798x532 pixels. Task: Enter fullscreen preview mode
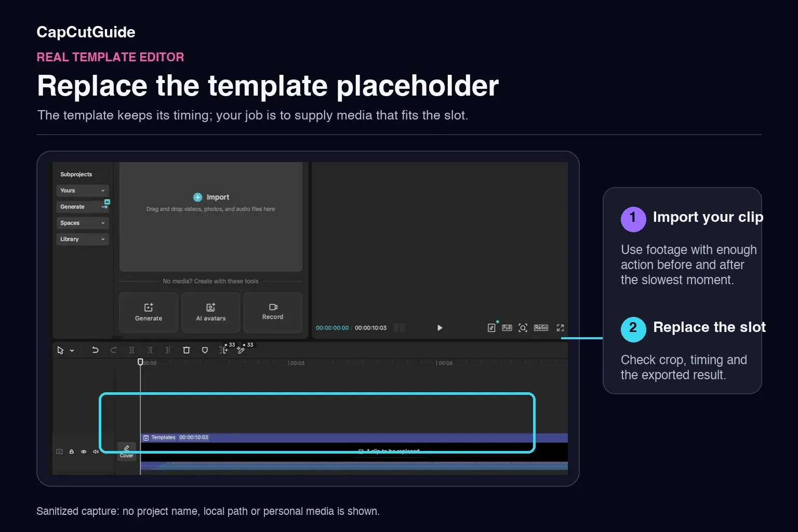pyautogui.click(x=560, y=328)
